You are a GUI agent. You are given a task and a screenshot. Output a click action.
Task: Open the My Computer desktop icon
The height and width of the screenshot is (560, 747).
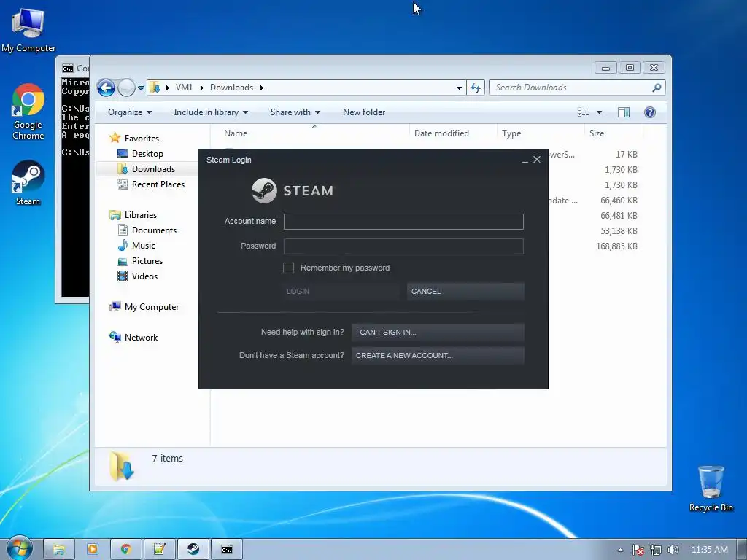point(28,31)
